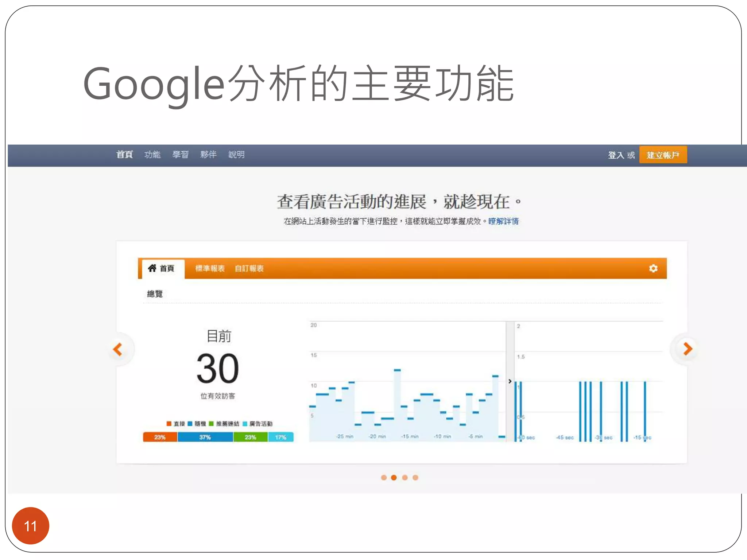
Task: Click the -45 sec axis label
Action: coord(565,437)
